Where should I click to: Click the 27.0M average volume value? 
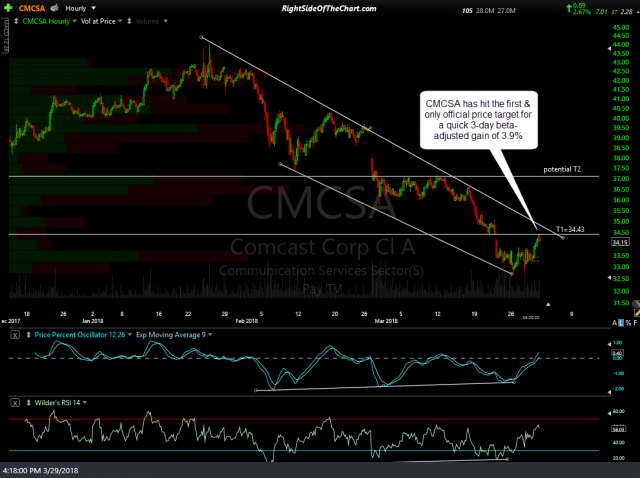click(x=506, y=11)
